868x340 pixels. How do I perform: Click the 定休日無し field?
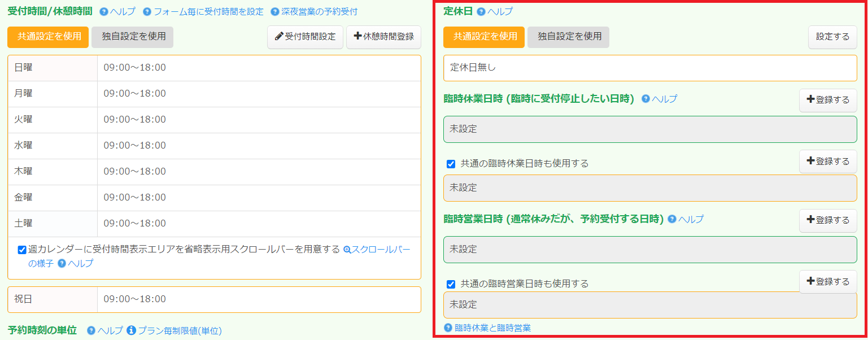[x=649, y=68]
